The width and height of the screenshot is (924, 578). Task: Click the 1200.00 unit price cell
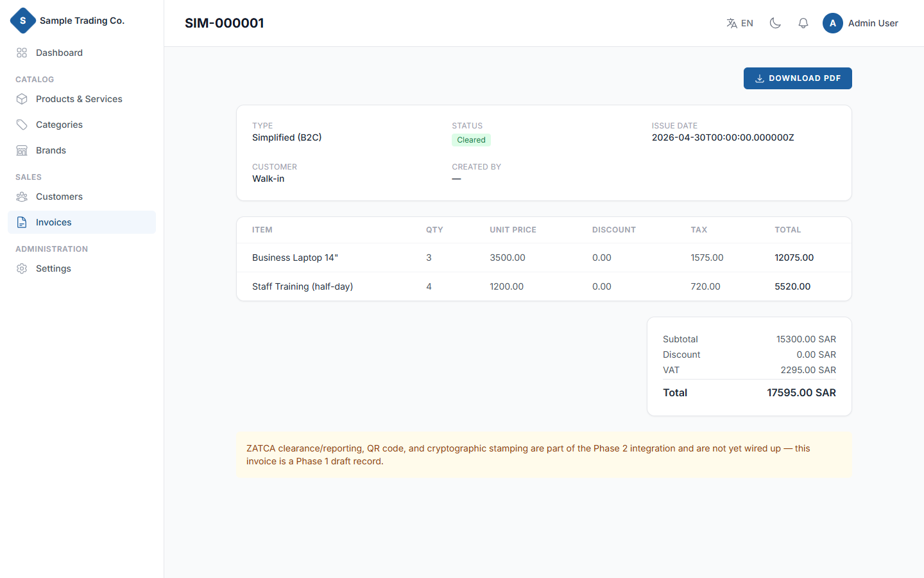click(506, 286)
